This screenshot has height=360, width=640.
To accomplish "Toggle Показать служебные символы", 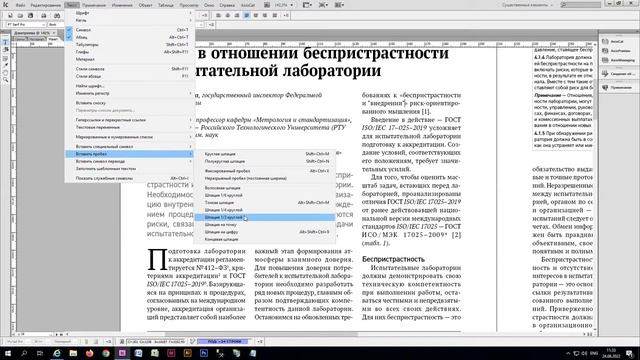I will click(129, 178).
